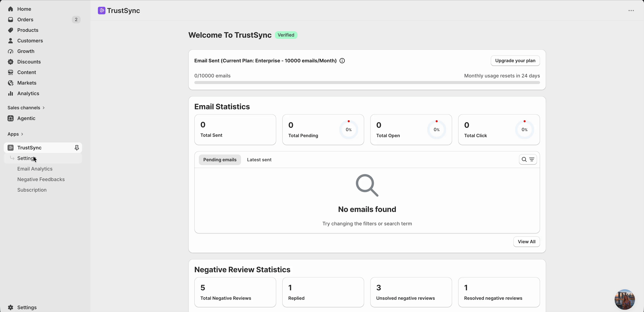Viewport: 644px width, 312px height.
Task: Click the Agentic robot icon
Action: [x=11, y=118]
